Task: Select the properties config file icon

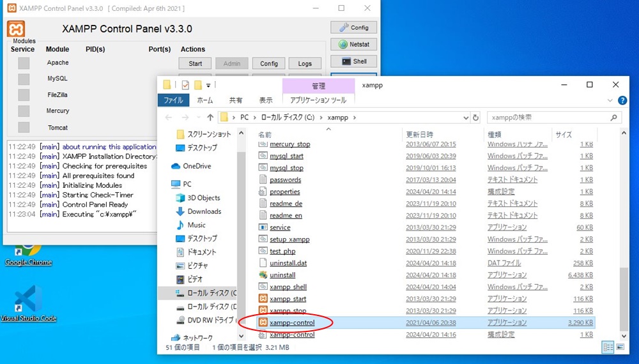Action: pos(263,192)
